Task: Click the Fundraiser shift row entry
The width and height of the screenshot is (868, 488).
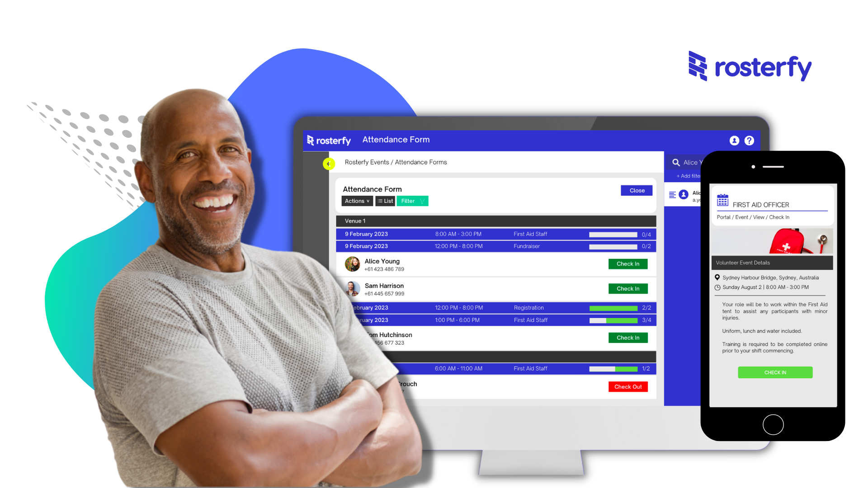Action: tap(495, 246)
